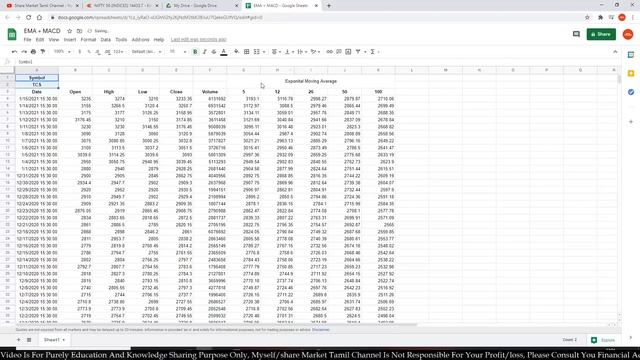The image size is (640, 360).
Task: Format as currency icon
Action: (80, 52)
